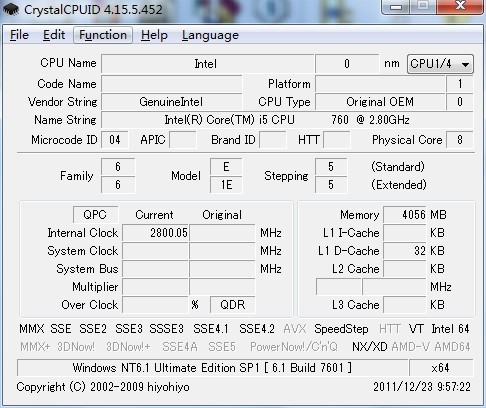This screenshot has width=486, height=408.
Task: Click the Memory size value field
Action: (x=405, y=215)
